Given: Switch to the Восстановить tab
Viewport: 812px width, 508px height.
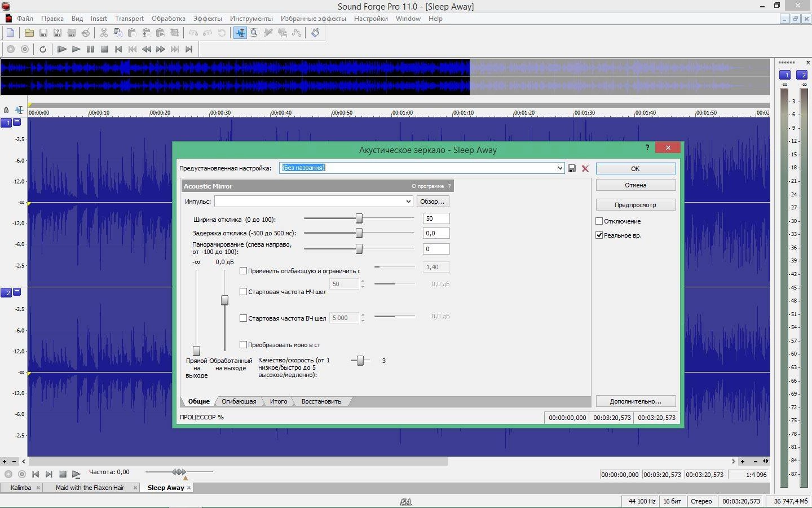Looking at the screenshot, I should [x=321, y=401].
